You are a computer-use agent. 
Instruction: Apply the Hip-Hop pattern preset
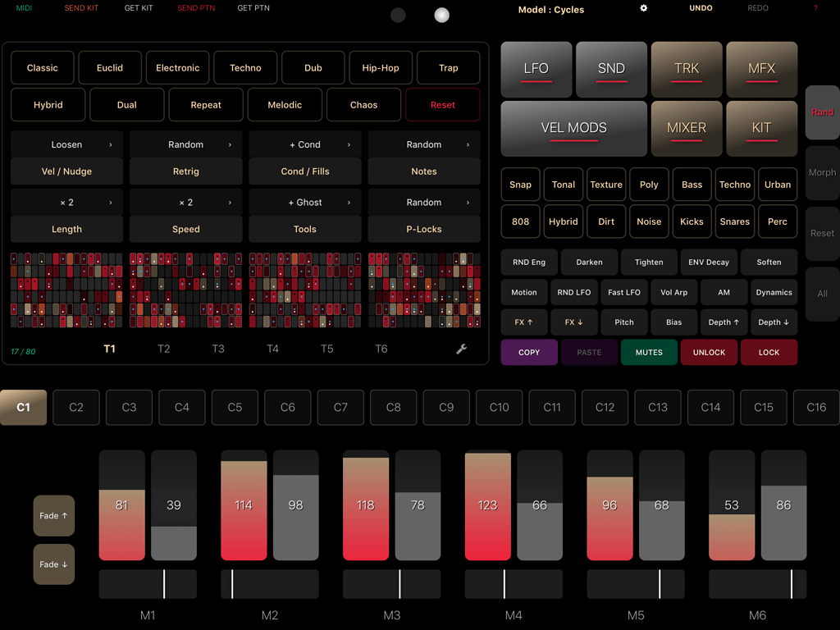click(x=381, y=67)
